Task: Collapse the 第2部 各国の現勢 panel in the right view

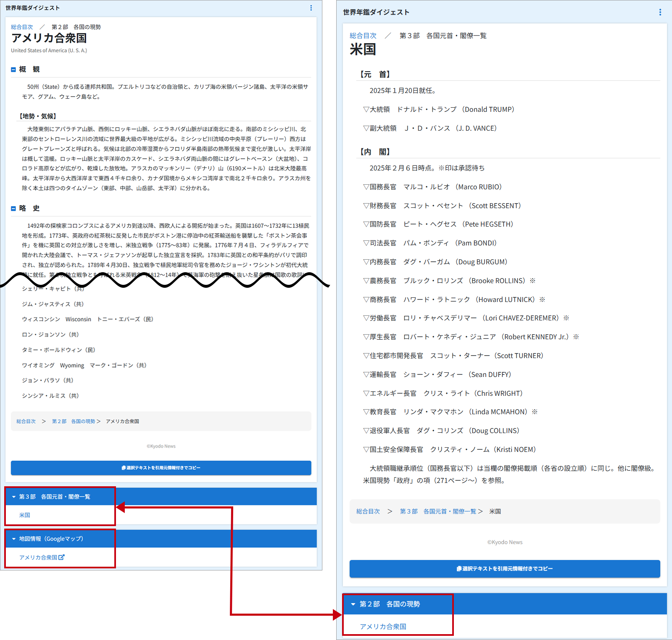Action: click(353, 604)
